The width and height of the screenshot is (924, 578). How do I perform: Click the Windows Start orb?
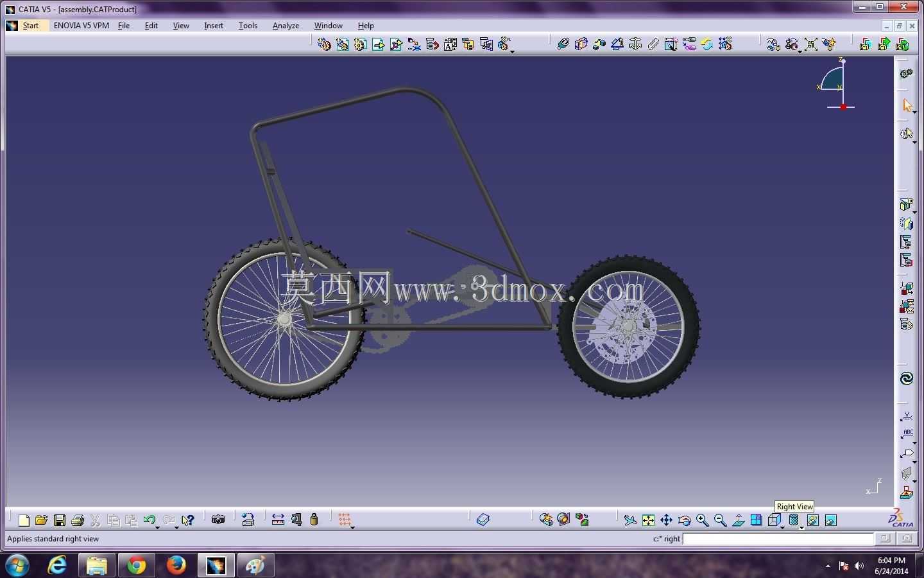click(x=17, y=566)
